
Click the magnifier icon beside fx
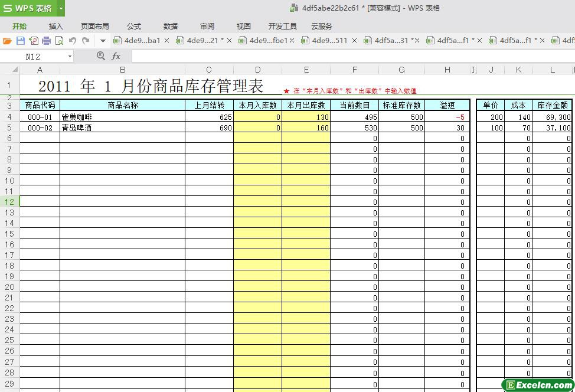point(101,55)
